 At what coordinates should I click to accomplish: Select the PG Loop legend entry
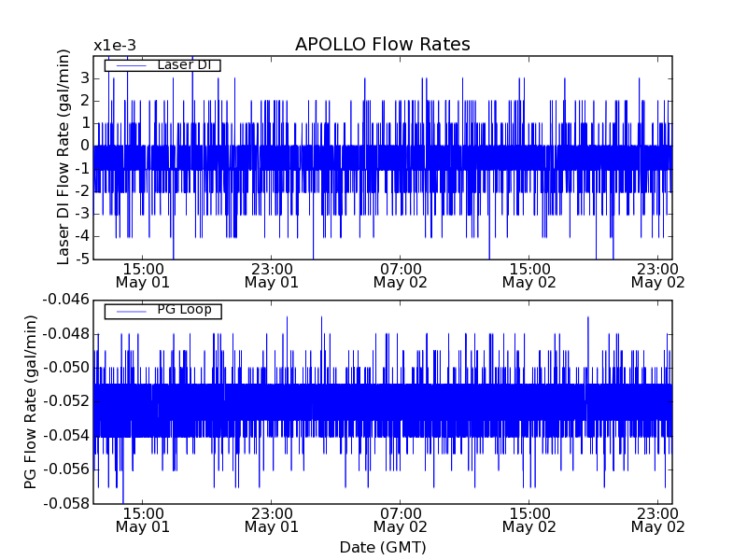coord(183,310)
